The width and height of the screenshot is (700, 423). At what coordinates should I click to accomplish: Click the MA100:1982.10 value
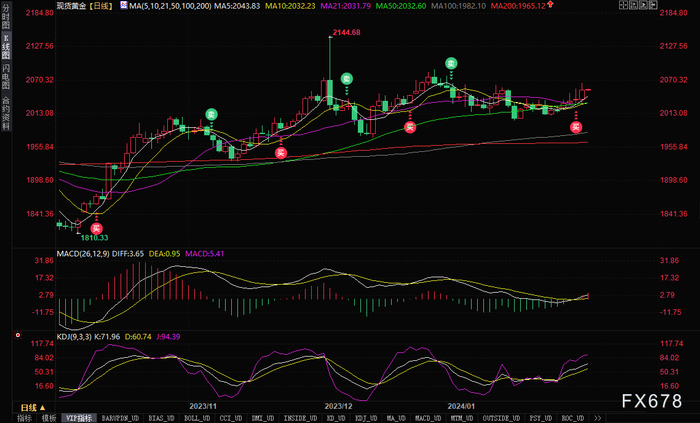458,6
